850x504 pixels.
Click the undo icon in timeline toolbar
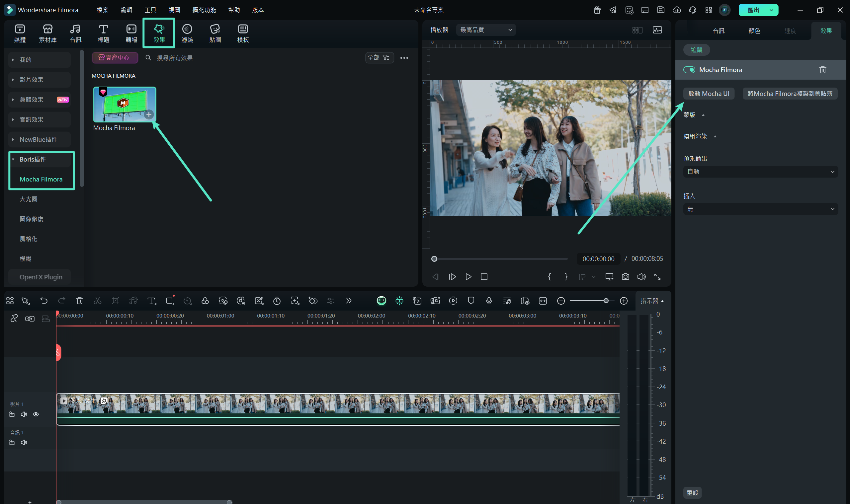tap(44, 301)
